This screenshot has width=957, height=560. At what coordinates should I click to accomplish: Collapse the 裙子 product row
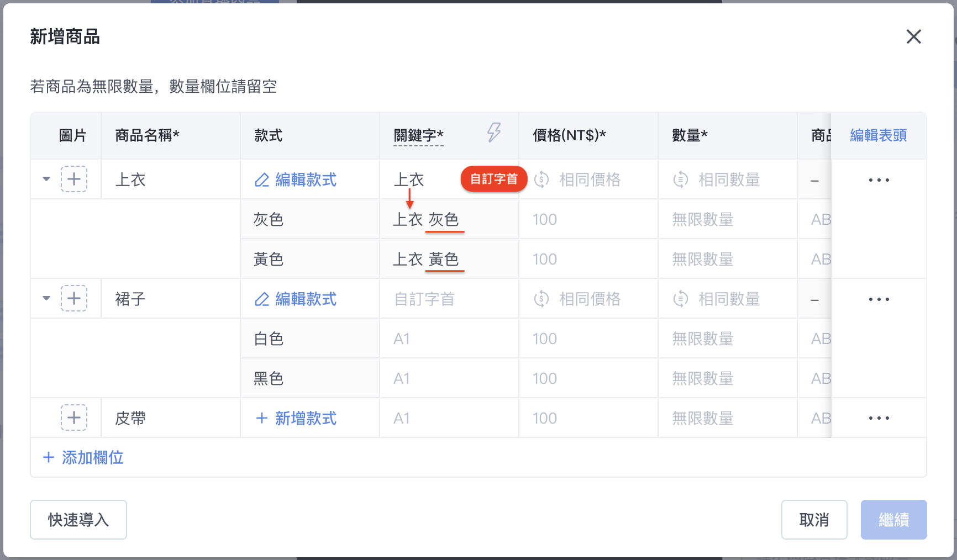point(46,298)
